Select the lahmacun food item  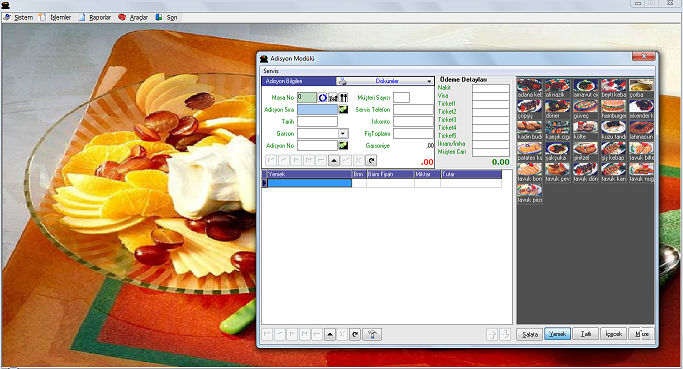[641, 131]
